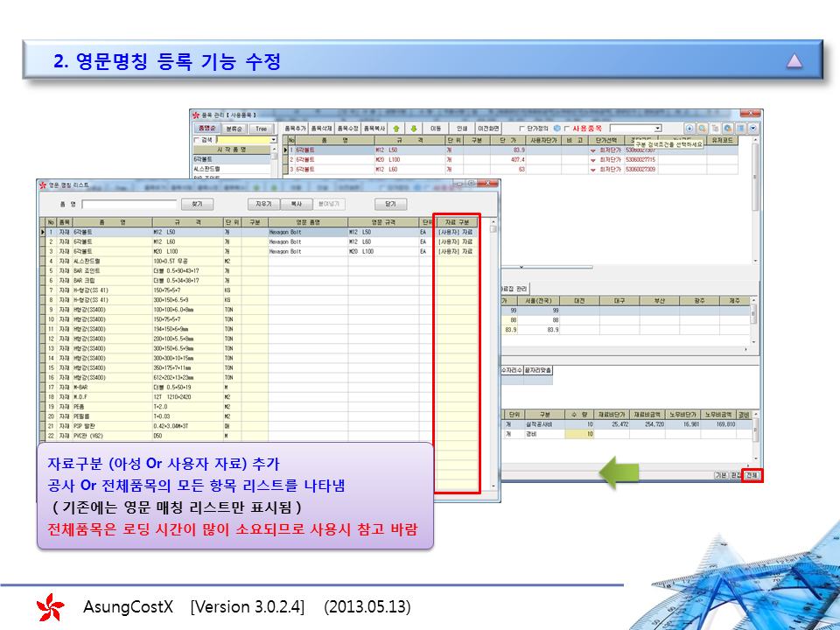Click the 전체 button at bottom right

coord(752,475)
